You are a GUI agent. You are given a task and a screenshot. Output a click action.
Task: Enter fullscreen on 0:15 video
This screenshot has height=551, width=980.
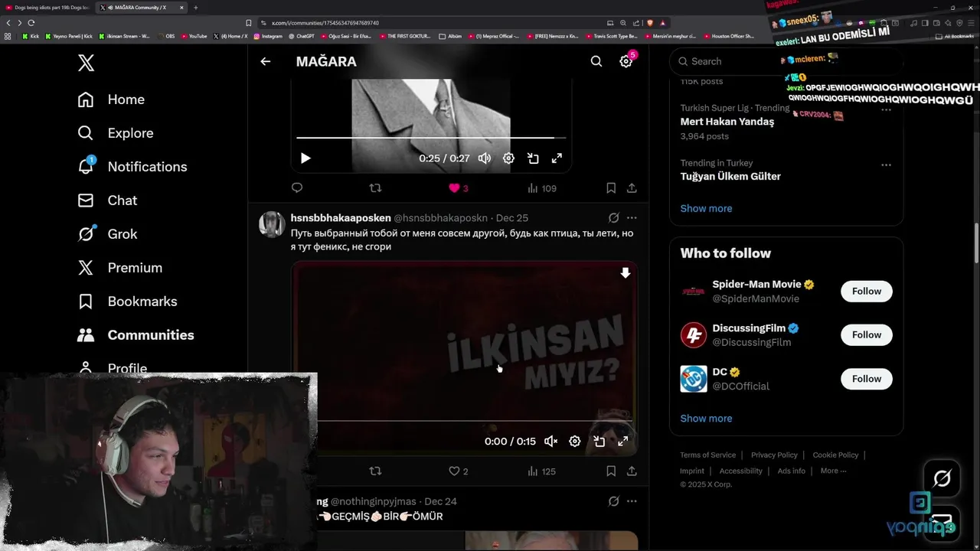[x=623, y=441]
